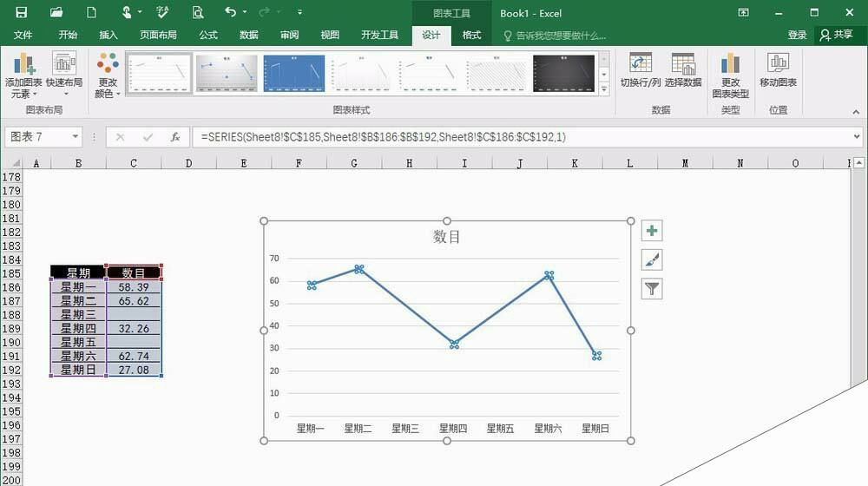Expand the formula bar
Screen dimensions: 868x486
tap(857, 137)
